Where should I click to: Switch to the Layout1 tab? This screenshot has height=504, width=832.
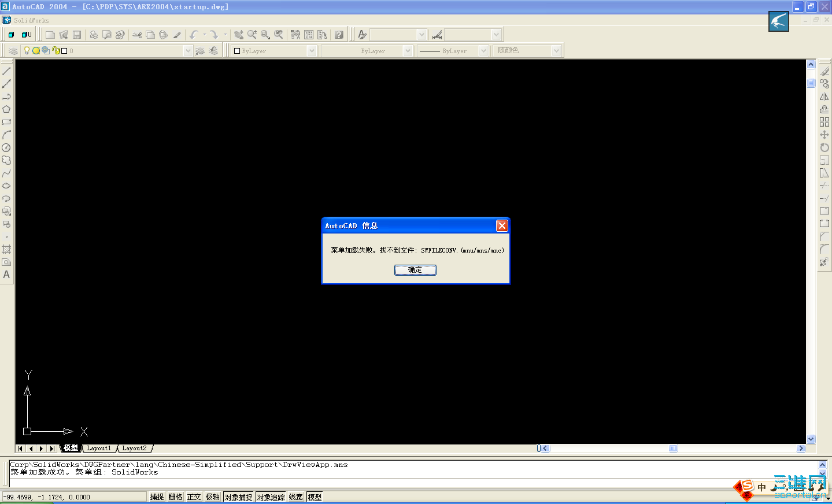tap(99, 448)
